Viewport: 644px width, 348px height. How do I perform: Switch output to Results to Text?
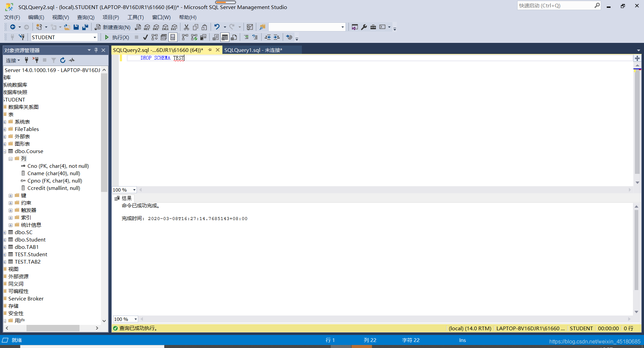(x=216, y=37)
